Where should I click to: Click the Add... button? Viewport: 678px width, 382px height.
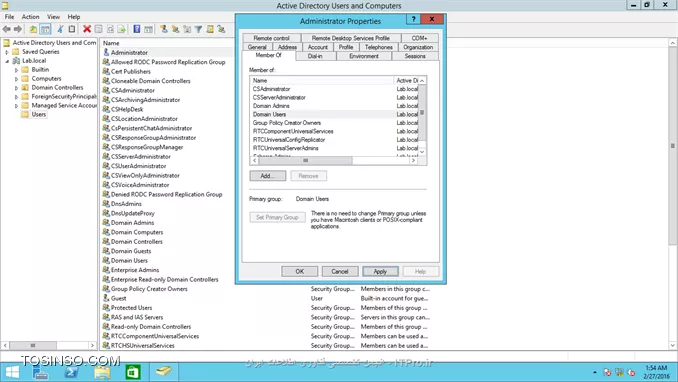pyautogui.click(x=267, y=176)
